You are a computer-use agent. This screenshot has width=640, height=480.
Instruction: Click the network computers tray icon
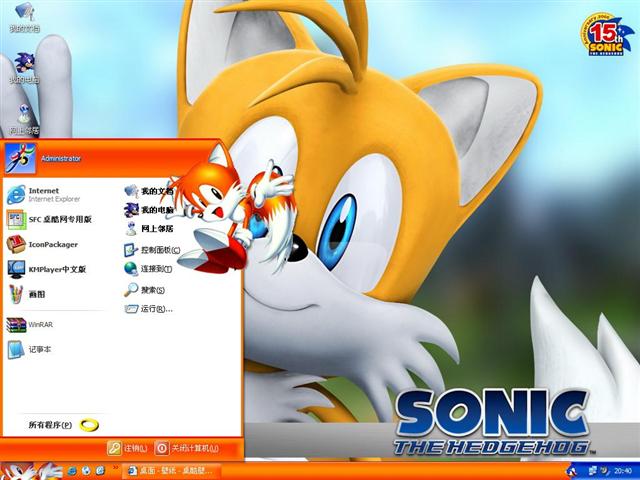[x=593, y=471]
